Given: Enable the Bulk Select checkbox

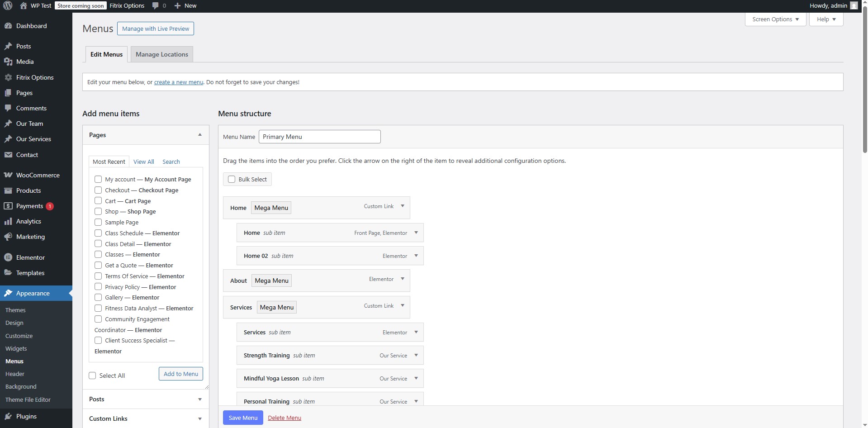Looking at the screenshot, I should pos(232,180).
